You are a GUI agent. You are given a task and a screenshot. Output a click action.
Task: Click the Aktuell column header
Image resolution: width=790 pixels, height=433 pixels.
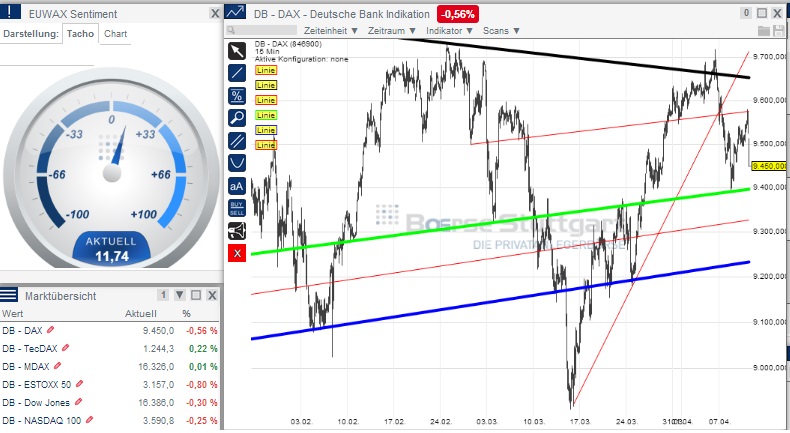pos(141,314)
